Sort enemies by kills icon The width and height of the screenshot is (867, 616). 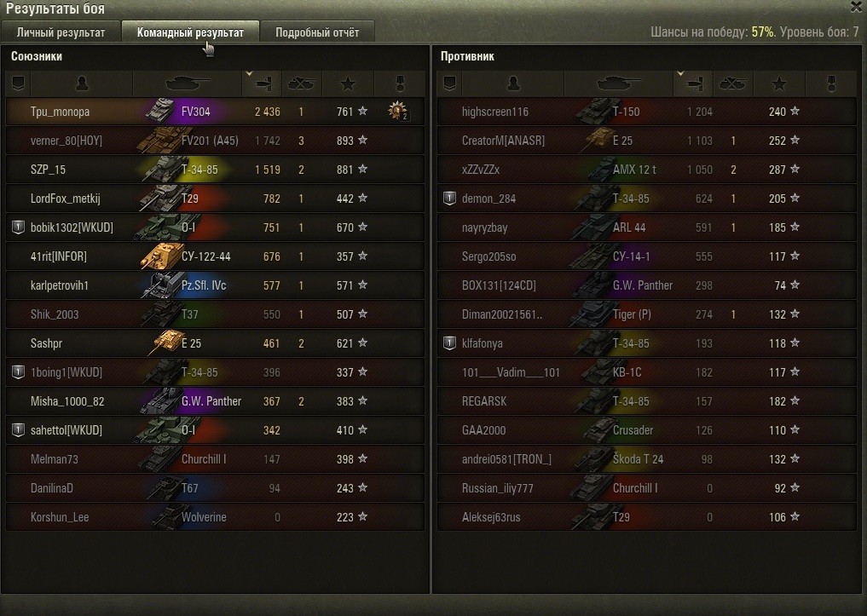click(733, 84)
